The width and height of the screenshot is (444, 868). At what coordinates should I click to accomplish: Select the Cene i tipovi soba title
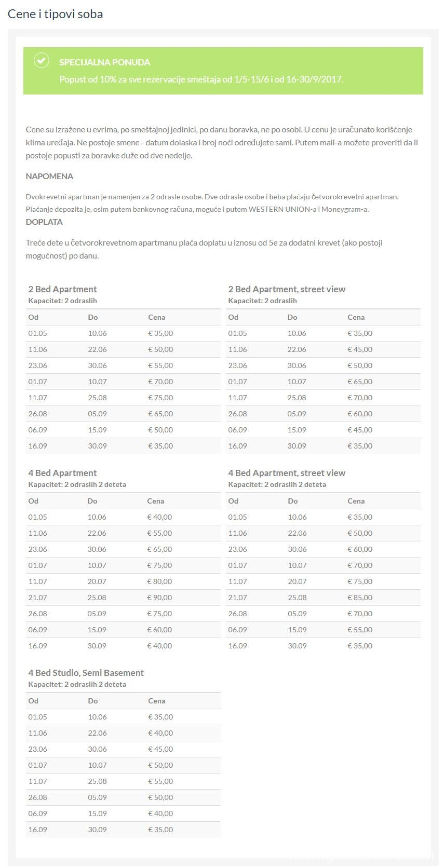56,14
